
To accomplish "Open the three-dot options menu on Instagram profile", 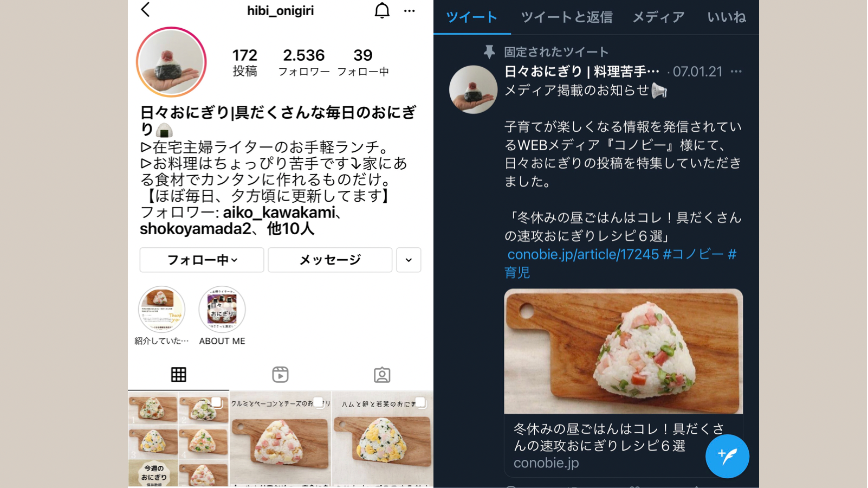I will point(410,11).
